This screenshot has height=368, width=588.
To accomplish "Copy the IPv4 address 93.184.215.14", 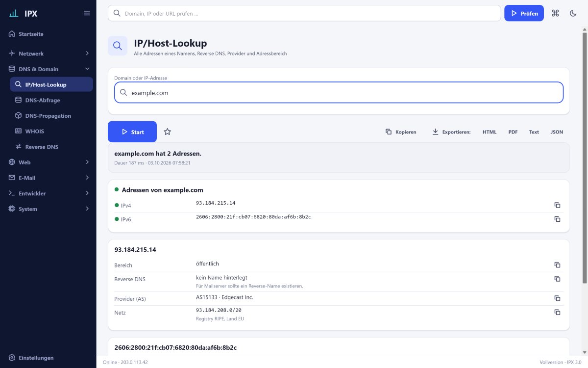I will 557,205.
